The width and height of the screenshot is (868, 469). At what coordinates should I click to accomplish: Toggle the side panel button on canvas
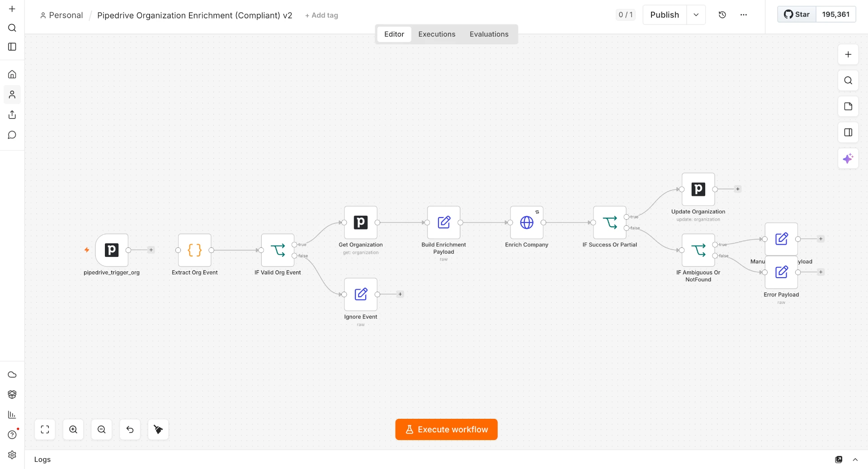848,133
